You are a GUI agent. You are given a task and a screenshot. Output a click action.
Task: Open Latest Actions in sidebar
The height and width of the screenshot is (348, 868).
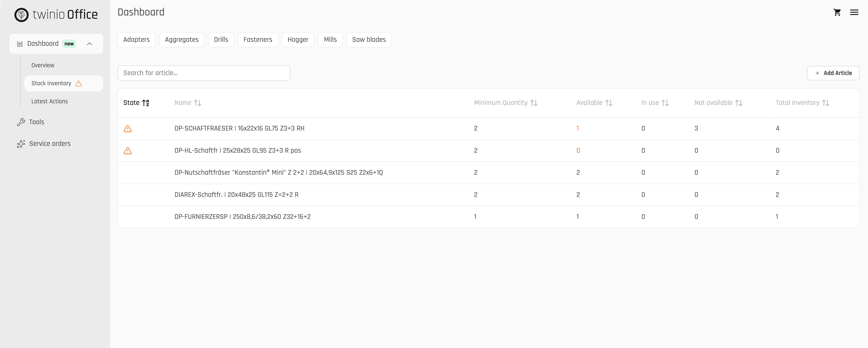[50, 102]
